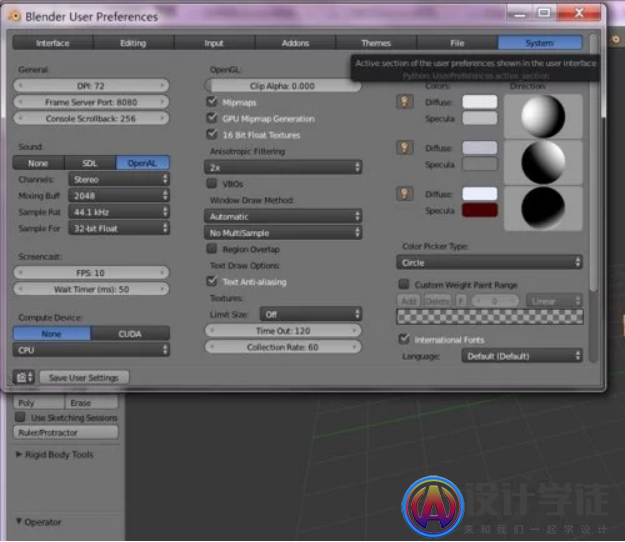
Task: Click the Poly button in tool panel
Action: (x=39, y=403)
